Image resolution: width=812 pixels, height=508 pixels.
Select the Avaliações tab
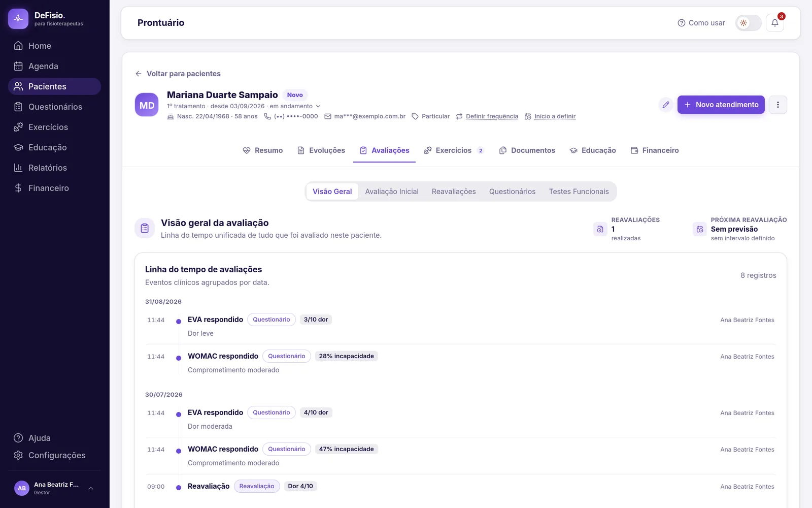pos(384,150)
